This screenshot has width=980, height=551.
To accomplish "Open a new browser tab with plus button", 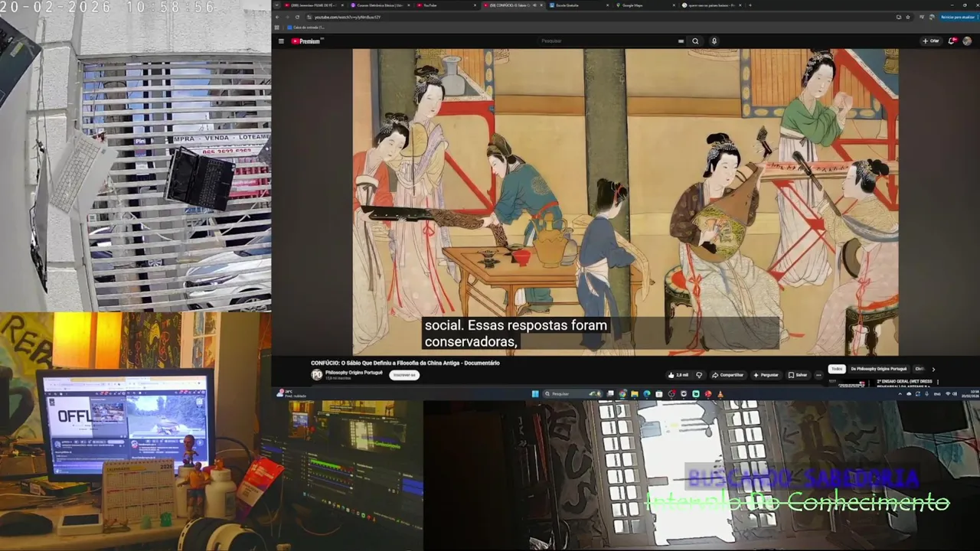I will pyautogui.click(x=751, y=5).
